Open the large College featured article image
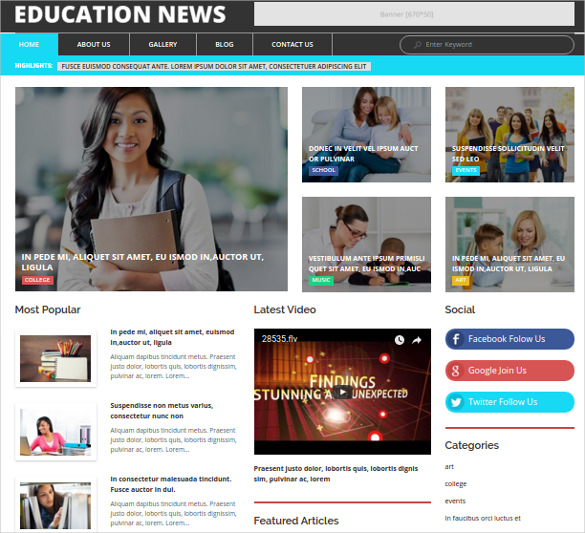 pyautogui.click(x=151, y=189)
